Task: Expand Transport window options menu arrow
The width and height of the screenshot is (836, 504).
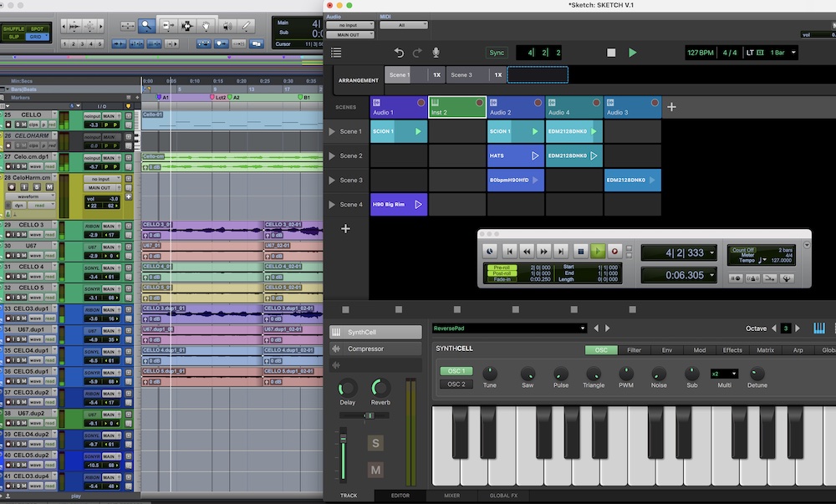Action: [x=807, y=245]
